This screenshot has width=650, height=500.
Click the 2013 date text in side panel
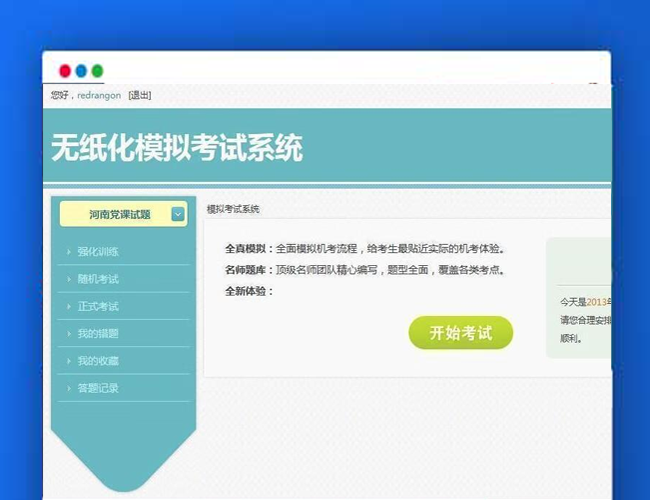(x=597, y=302)
